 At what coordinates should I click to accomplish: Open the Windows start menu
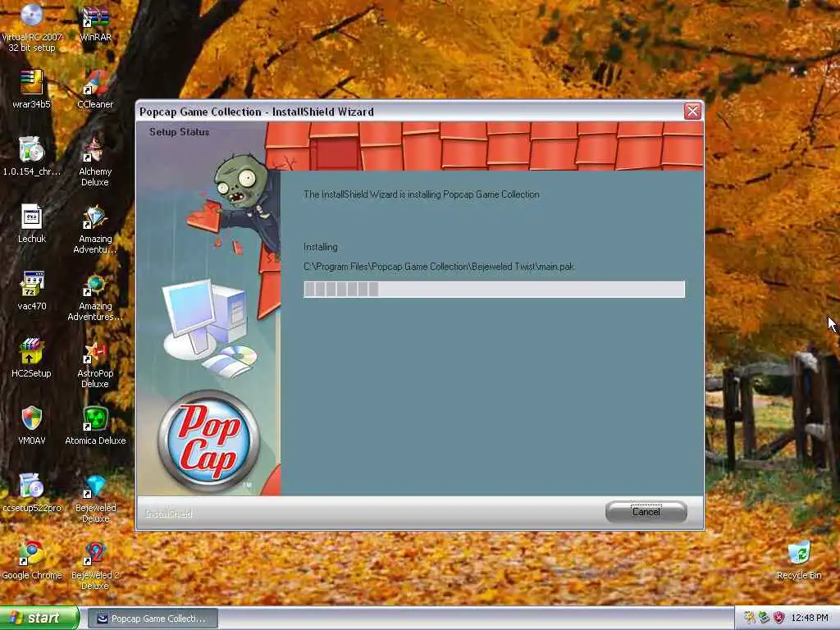[39, 618]
